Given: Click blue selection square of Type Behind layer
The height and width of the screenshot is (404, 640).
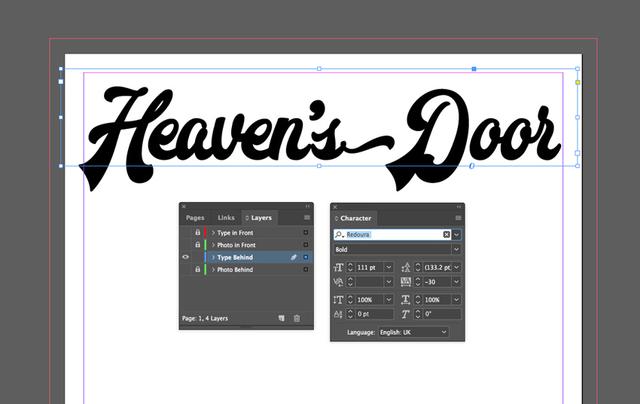Looking at the screenshot, I should coord(306,257).
